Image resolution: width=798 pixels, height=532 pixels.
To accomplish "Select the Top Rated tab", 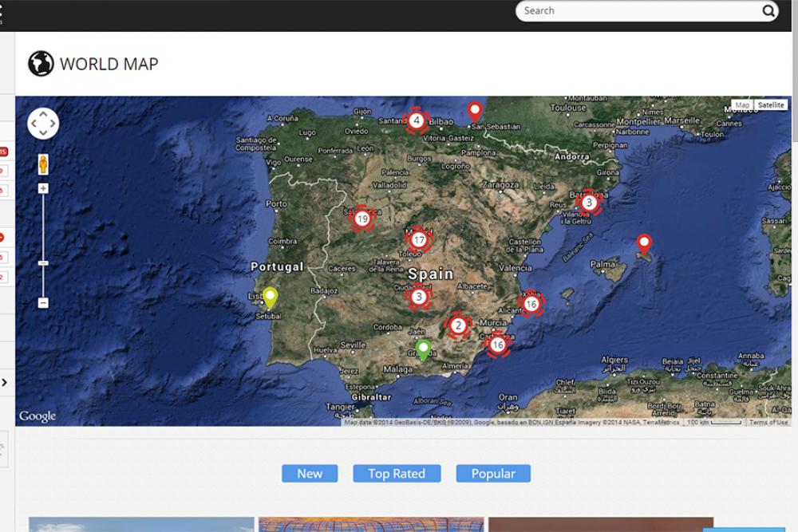I will click(397, 474).
